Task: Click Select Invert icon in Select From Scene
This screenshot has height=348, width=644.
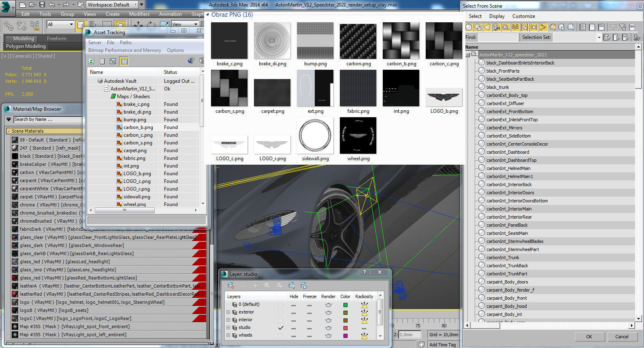Action: 601,27
